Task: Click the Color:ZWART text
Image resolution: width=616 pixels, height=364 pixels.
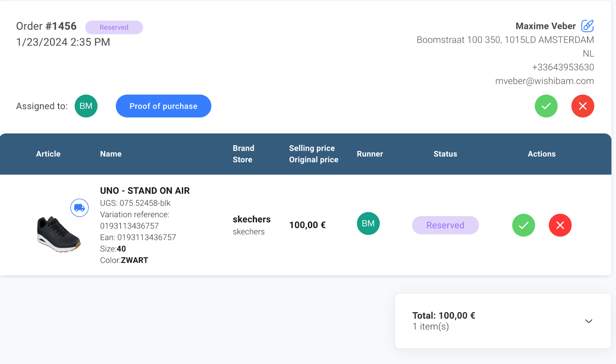Action: [x=124, y=260]
